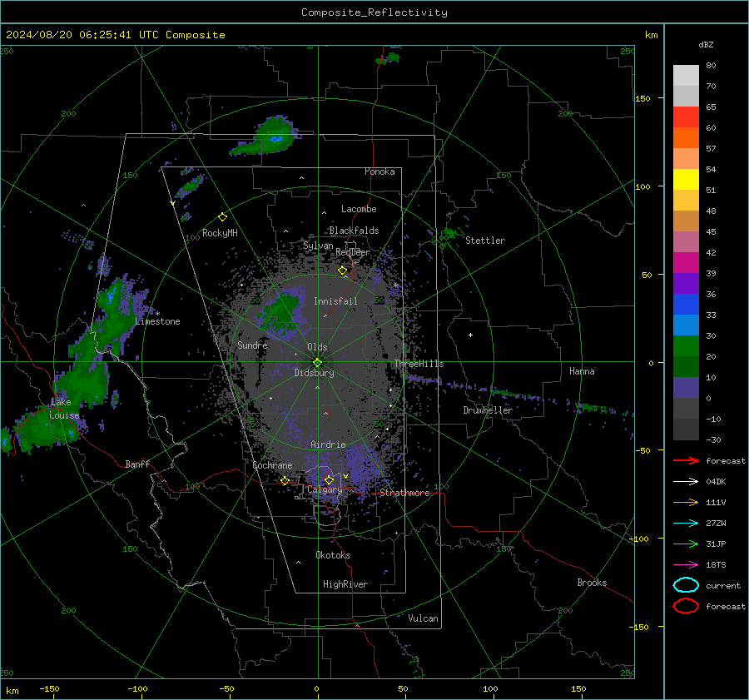
Task: Click the purple swatch below 39 dBZ
Action: click(686, 283)
